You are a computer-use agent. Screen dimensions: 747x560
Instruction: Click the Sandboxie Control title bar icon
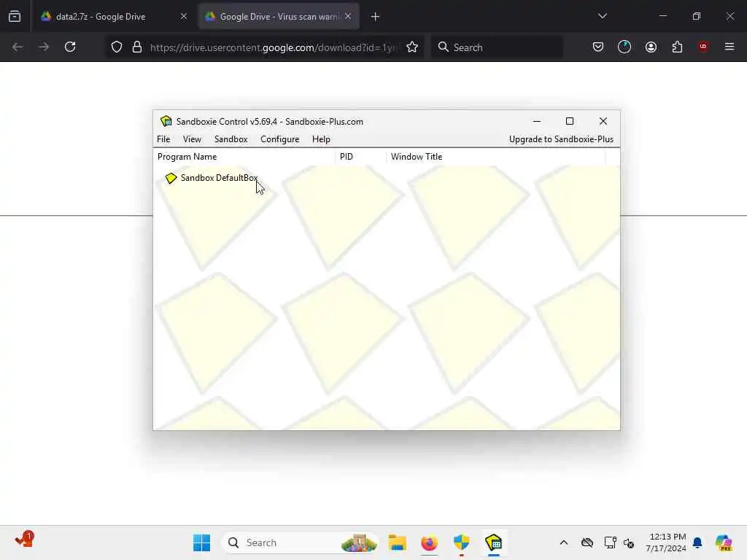pos(166,121)
